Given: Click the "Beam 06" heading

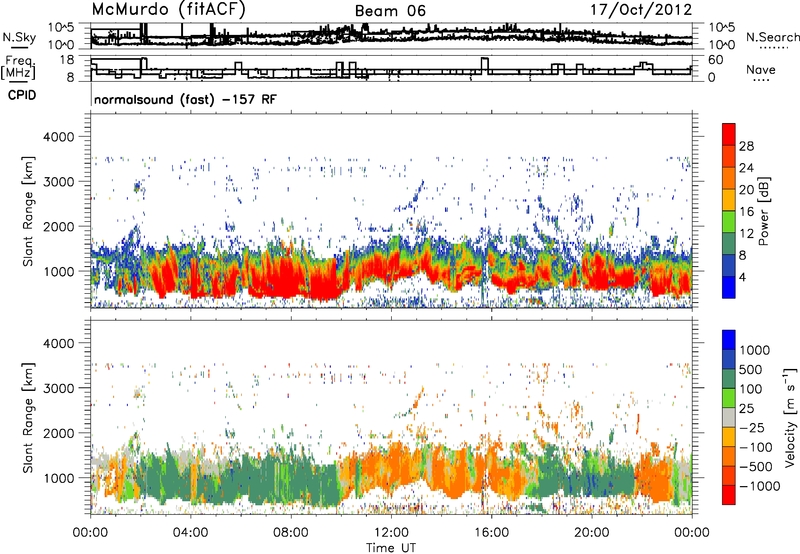Looking at the screenshot, I should pyautogui.click(x=390, y=11).
